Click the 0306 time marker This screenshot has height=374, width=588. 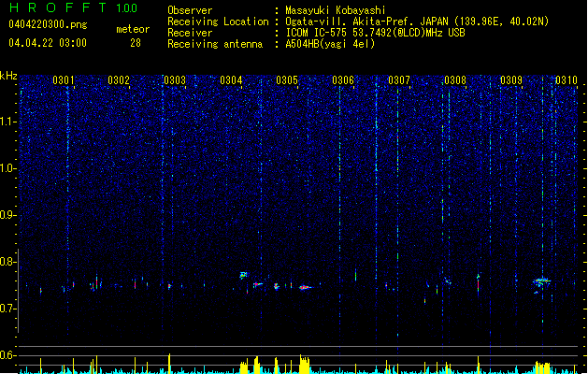click(343, 80)
